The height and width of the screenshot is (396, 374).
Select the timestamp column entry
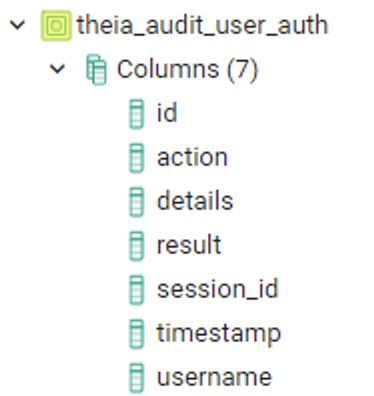click(219, 334)
